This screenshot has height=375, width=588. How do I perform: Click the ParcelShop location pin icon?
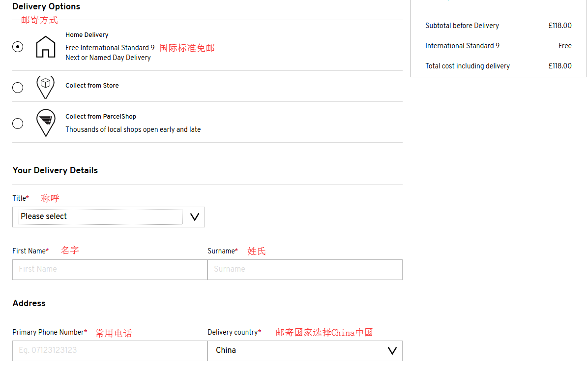pos(46,123)
